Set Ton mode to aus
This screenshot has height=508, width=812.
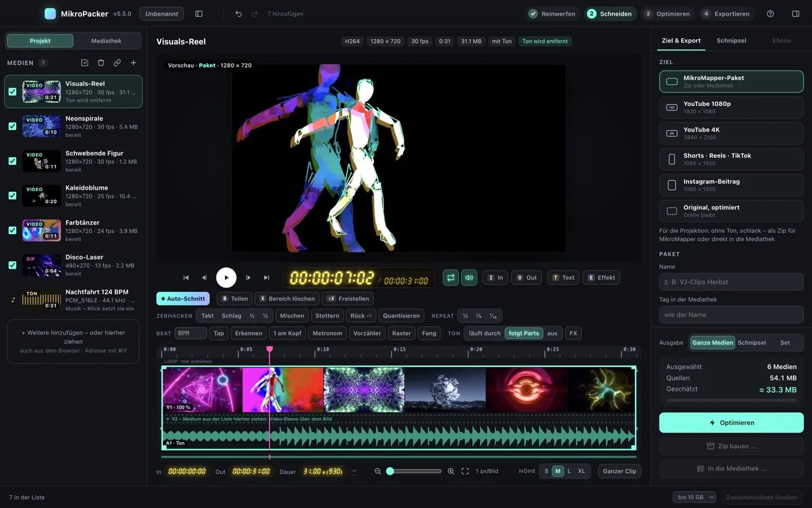coord(552,333)
